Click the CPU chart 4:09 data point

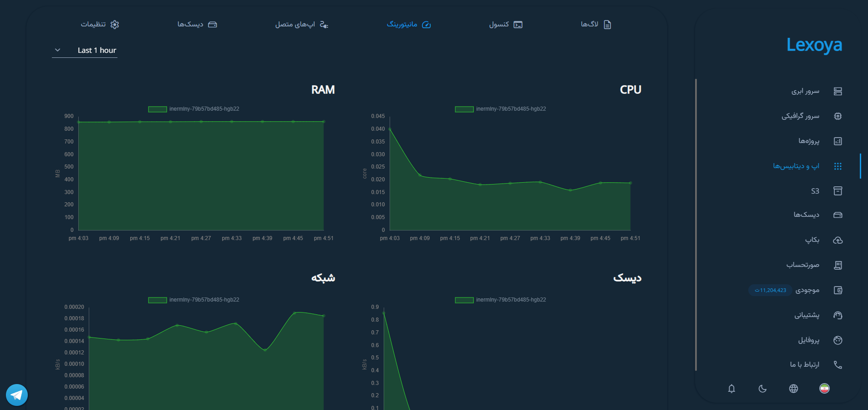coord(420,175)
